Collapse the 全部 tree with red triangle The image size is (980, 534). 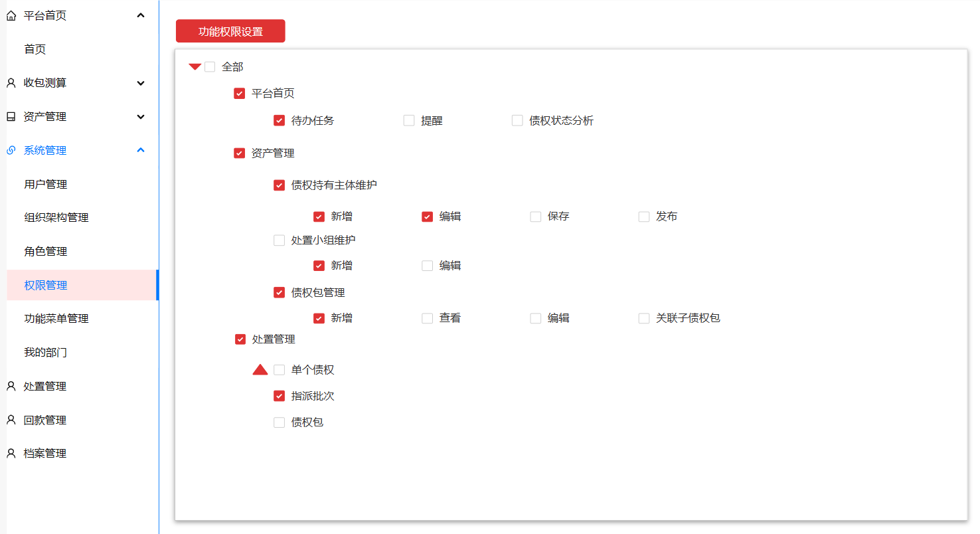coord(195,67)
